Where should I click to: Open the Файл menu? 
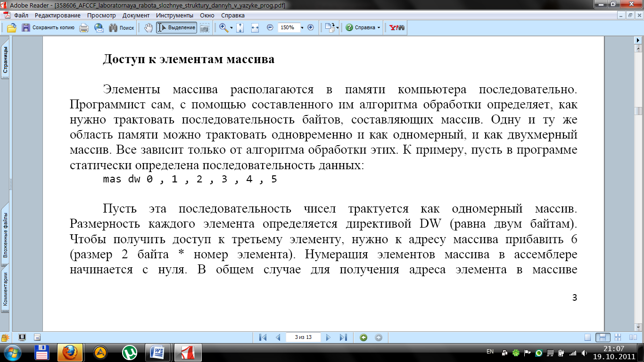click(21, 15)
